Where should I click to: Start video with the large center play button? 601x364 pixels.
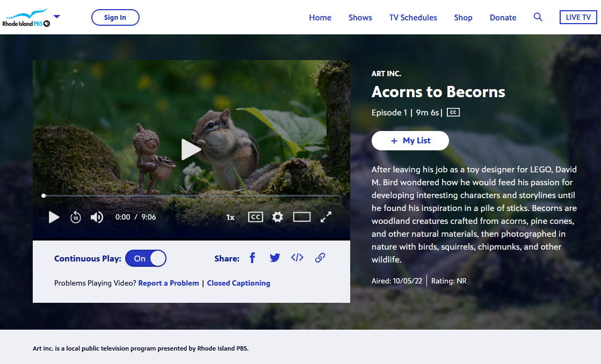click(x=191, y=149)
